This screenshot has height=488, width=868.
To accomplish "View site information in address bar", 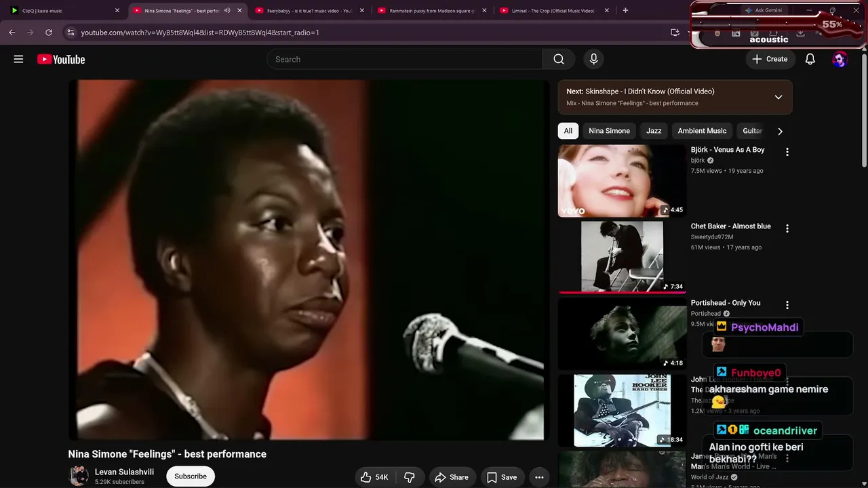I will pyautogui.click(x=71, y=32).
